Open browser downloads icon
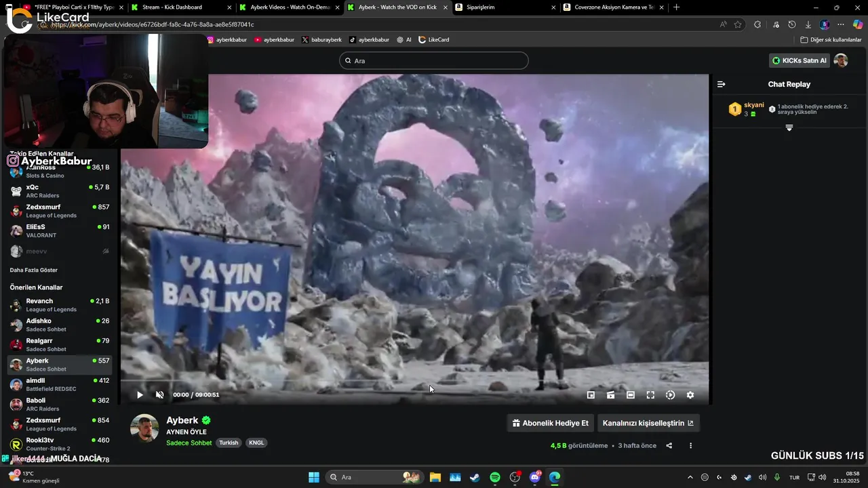 click(x=808, y=24)
